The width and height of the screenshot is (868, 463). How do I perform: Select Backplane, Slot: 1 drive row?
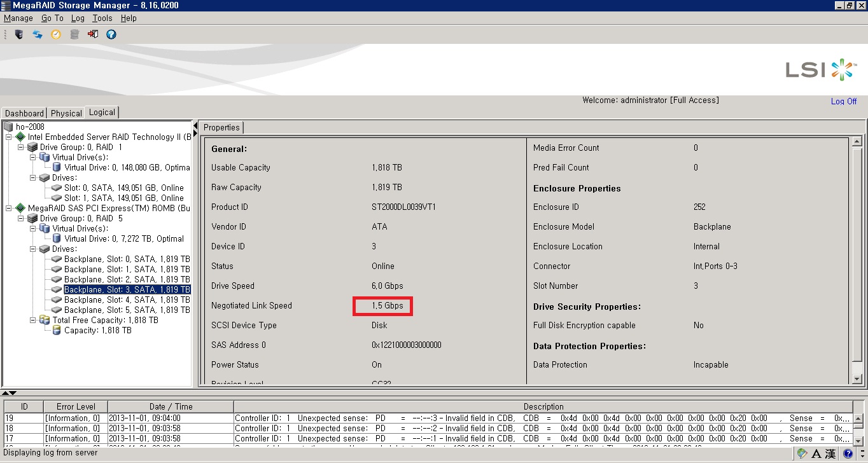127,269
